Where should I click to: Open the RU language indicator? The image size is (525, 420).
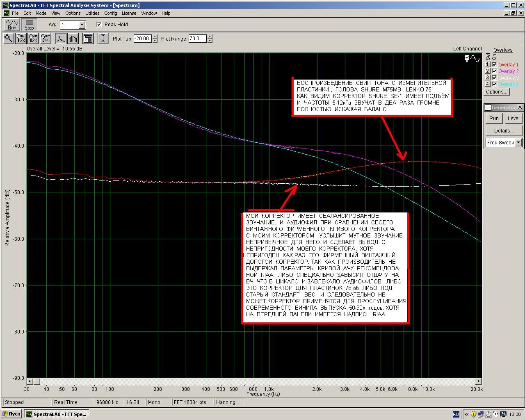pyautogui.click(x=456, y=414)
